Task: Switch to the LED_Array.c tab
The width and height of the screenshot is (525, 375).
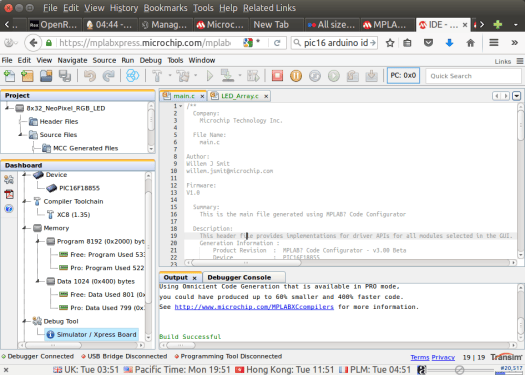Action: 240,96
